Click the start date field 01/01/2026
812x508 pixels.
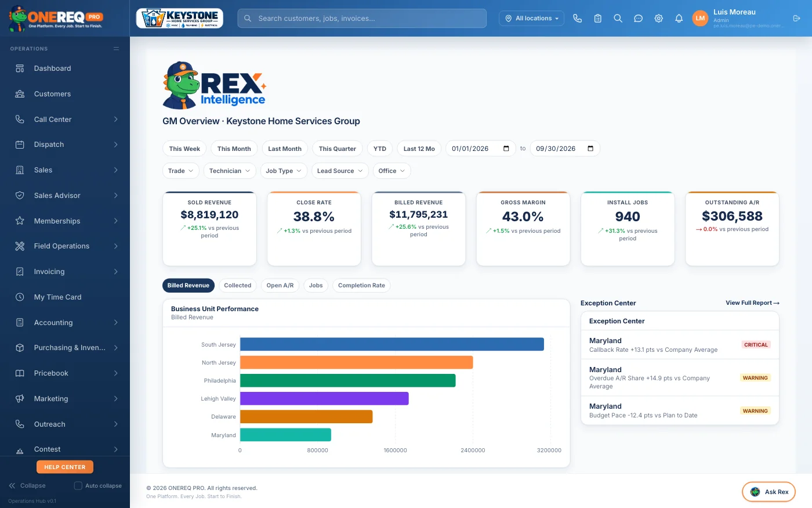[x=481, y=149]
